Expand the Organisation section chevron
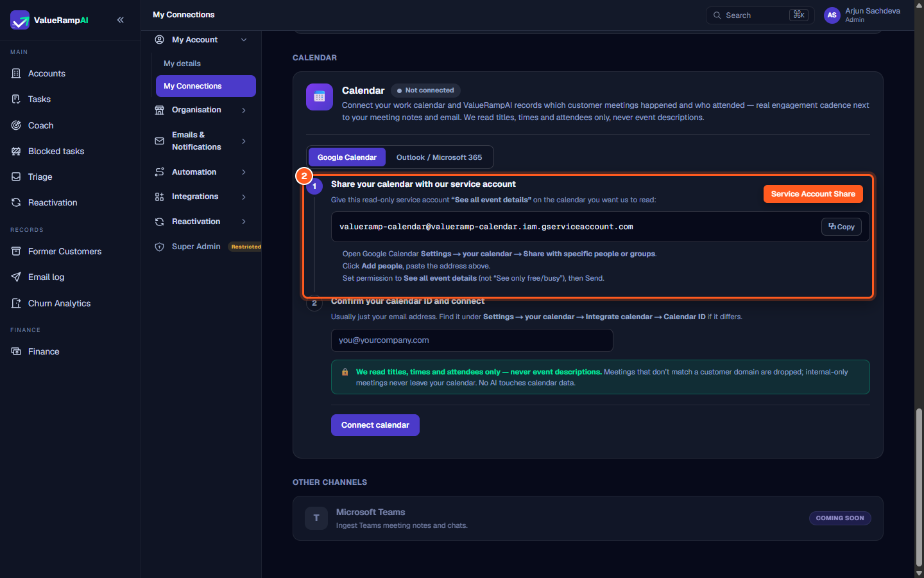Viewport: 924px width, 578px height. point(244,110)
